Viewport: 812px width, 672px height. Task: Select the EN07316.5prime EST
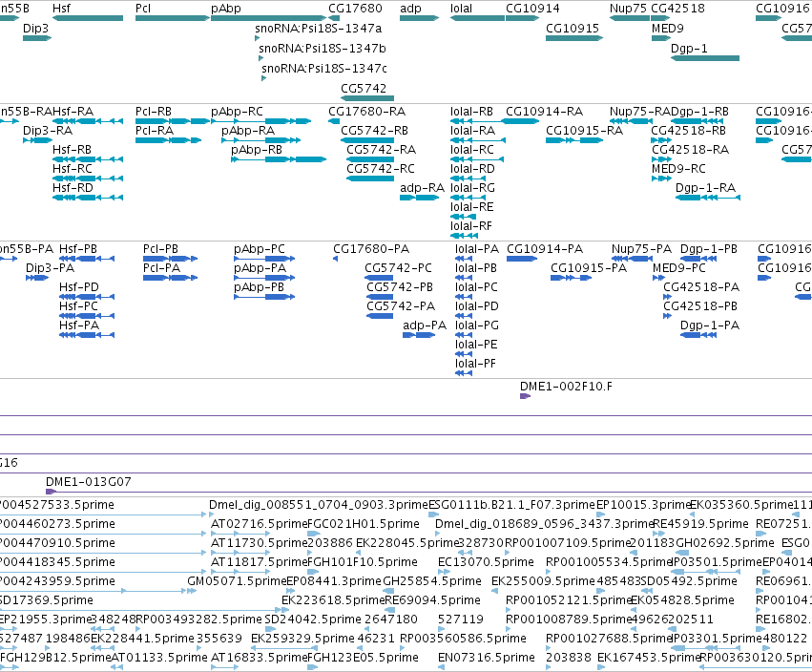(441, 667)
